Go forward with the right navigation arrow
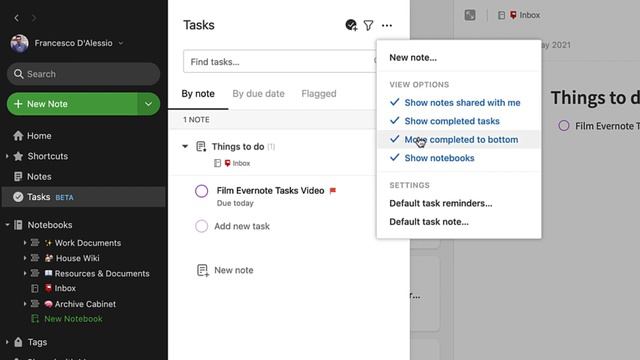The width and height of the screenshot is (640, 360). pos(34,18)
